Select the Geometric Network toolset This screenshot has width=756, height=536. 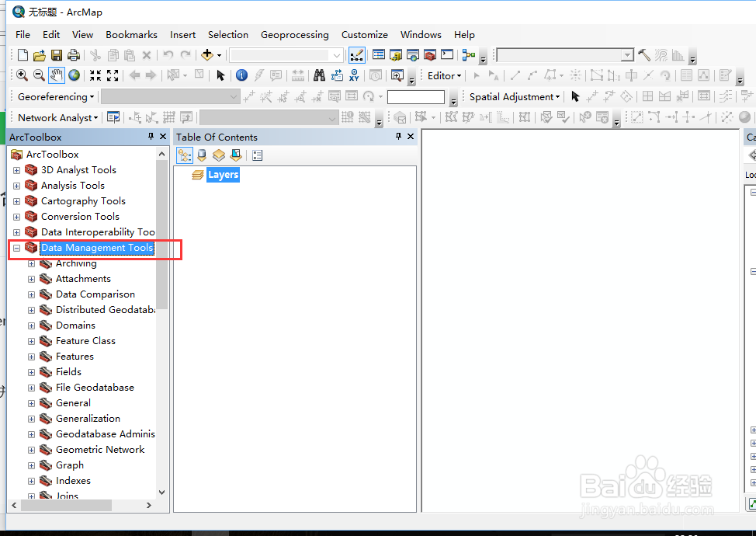(x=100, y=450)
